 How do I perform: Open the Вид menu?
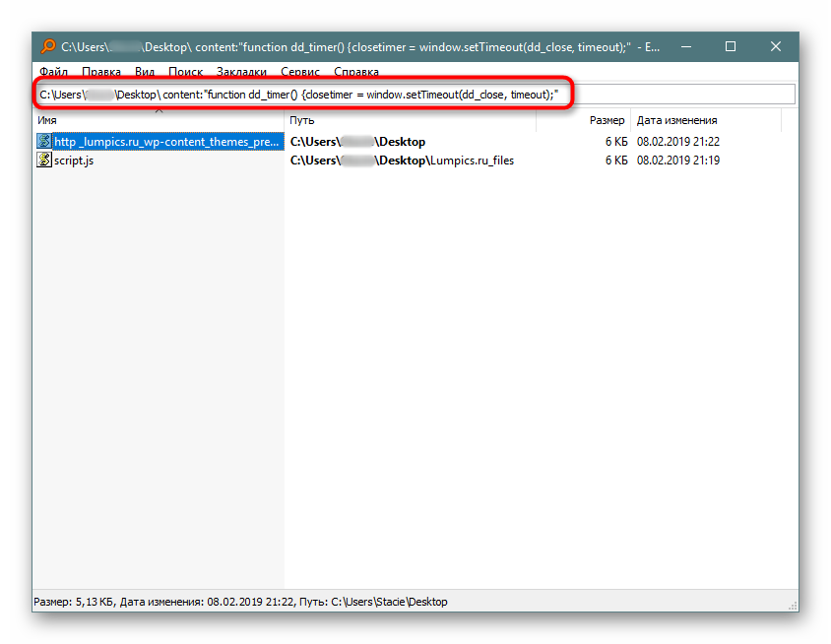[144, 71]
